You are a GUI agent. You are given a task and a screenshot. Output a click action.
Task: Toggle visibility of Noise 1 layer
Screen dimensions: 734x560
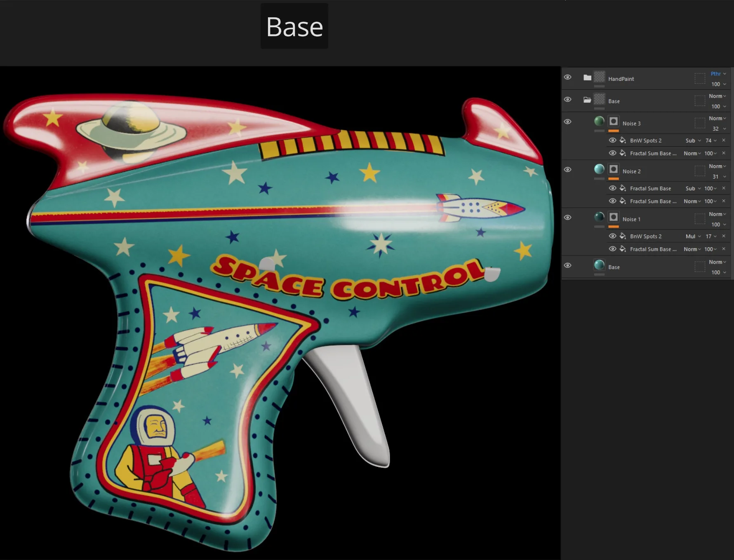[567, 217]
